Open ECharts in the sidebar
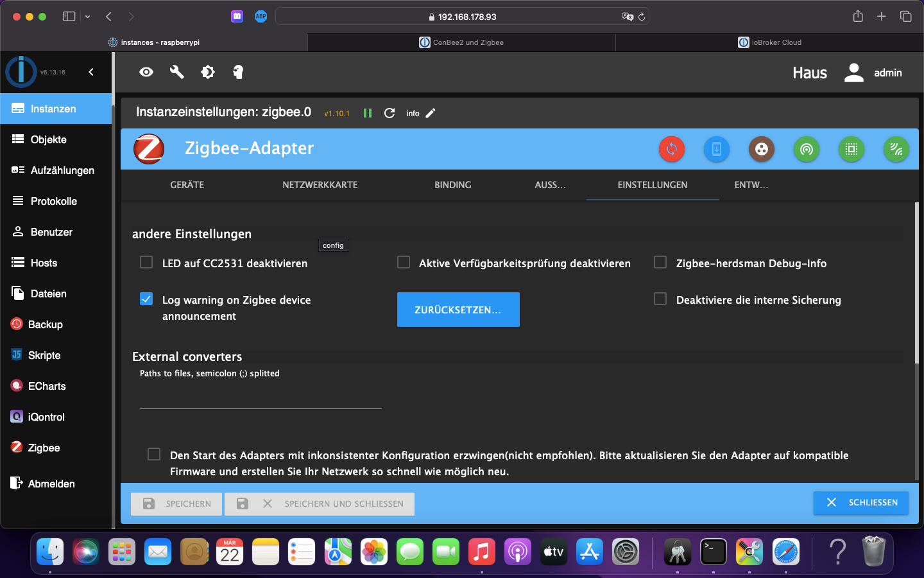The height and width of the screenshot is (578, 924). 56,386
